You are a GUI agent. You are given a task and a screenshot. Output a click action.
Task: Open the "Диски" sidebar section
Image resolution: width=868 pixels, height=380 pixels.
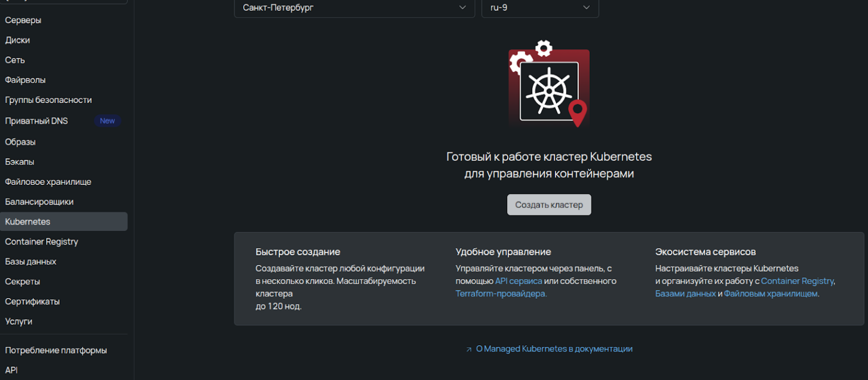tap(17, 40)
